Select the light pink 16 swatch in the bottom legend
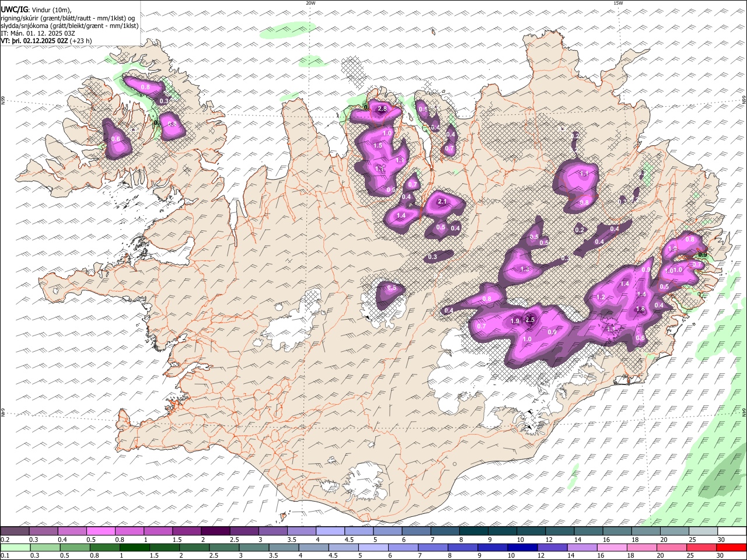The width and height of the screenshot is (747, 560). (612, 548)
